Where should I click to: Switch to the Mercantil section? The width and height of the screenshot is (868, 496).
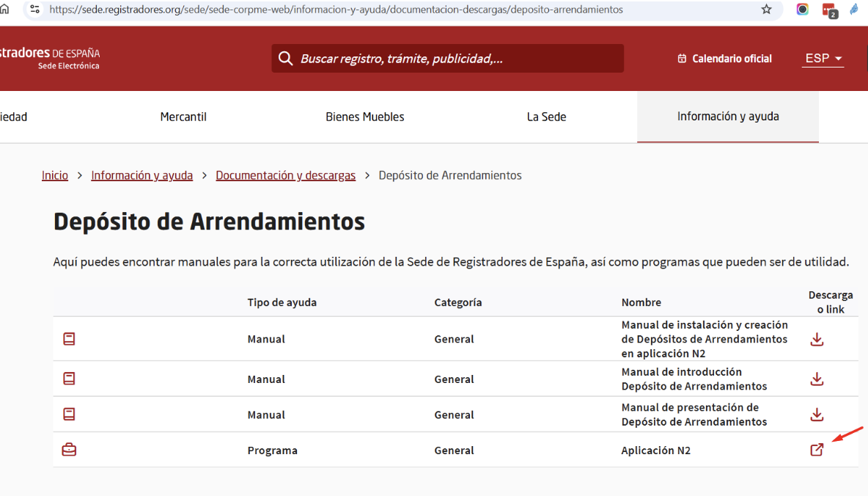[x=183, y=116]
